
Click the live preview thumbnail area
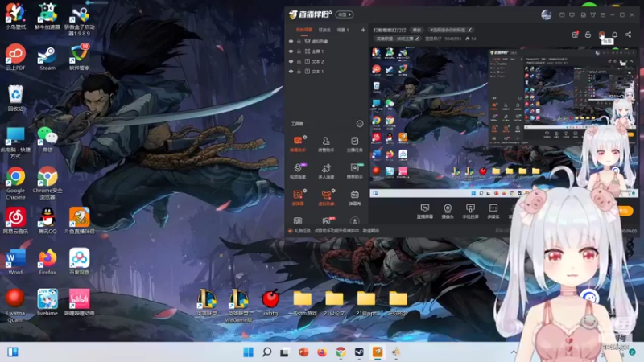click(x=504, y=122)
